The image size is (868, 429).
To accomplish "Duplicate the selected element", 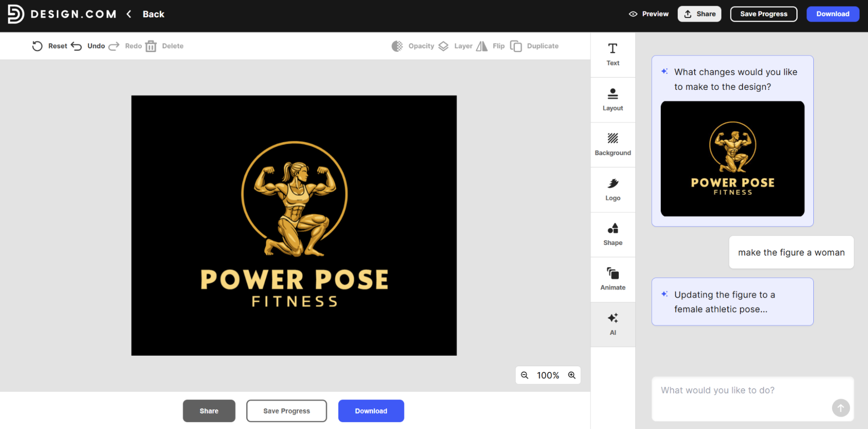I will pos(534,46).
